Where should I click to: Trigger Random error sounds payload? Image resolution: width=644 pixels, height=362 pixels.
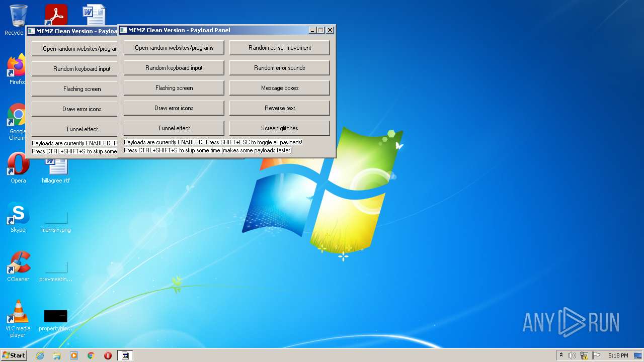point(280,68)
